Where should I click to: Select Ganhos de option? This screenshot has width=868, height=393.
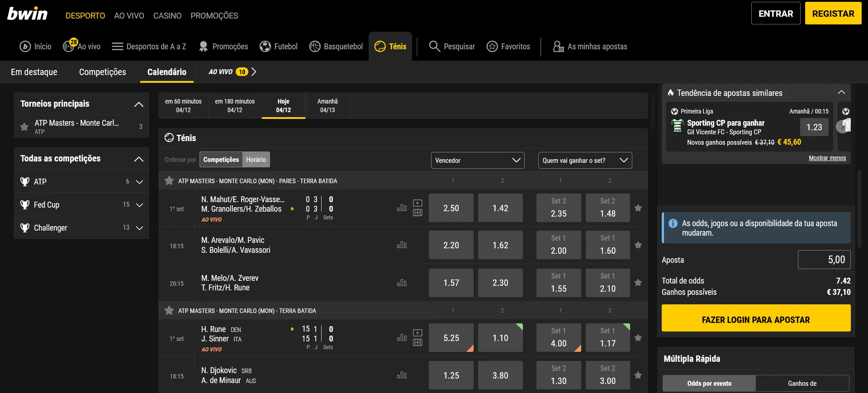tap(802, 384)
